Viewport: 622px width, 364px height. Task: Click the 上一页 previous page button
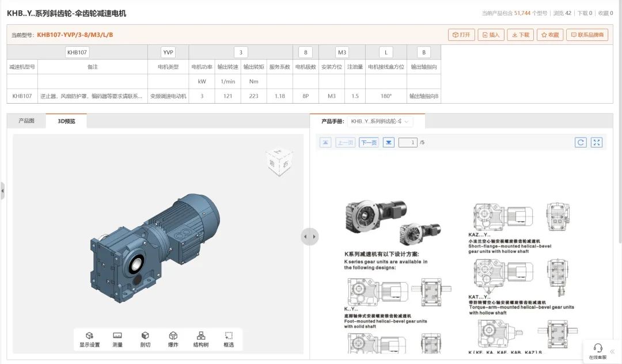[345, 142]
